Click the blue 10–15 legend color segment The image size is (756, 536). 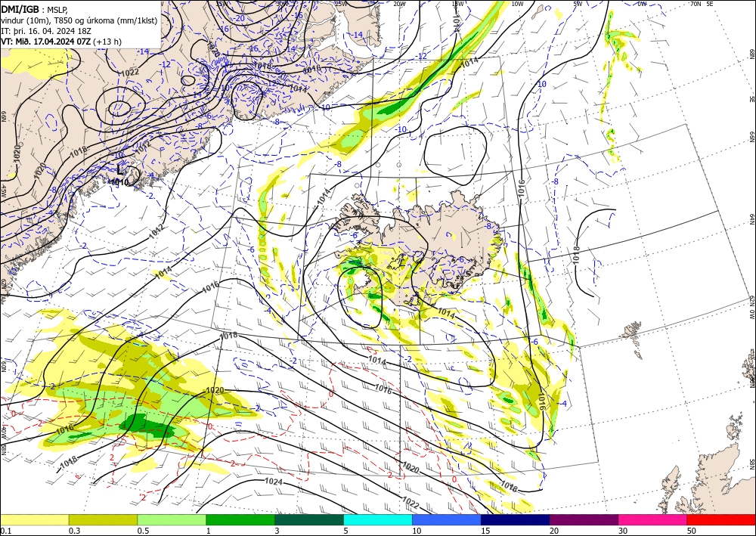tap(447, 519)
